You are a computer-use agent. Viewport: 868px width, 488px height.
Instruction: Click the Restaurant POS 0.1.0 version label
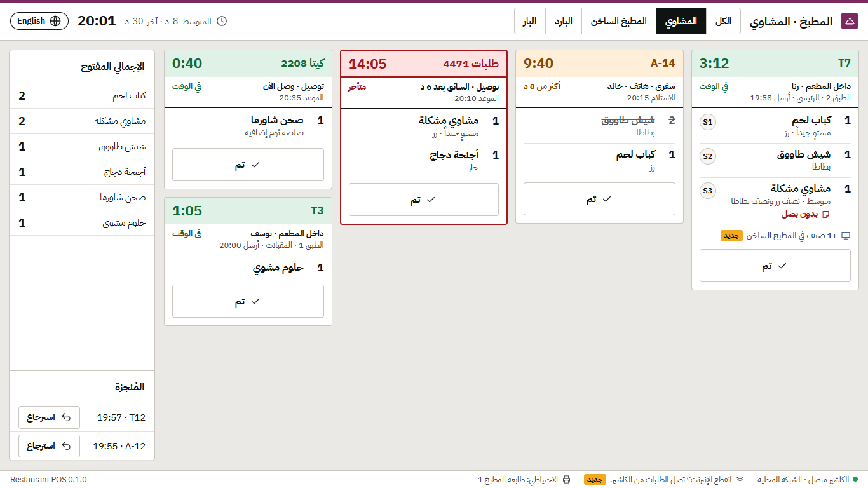point(48,480)
